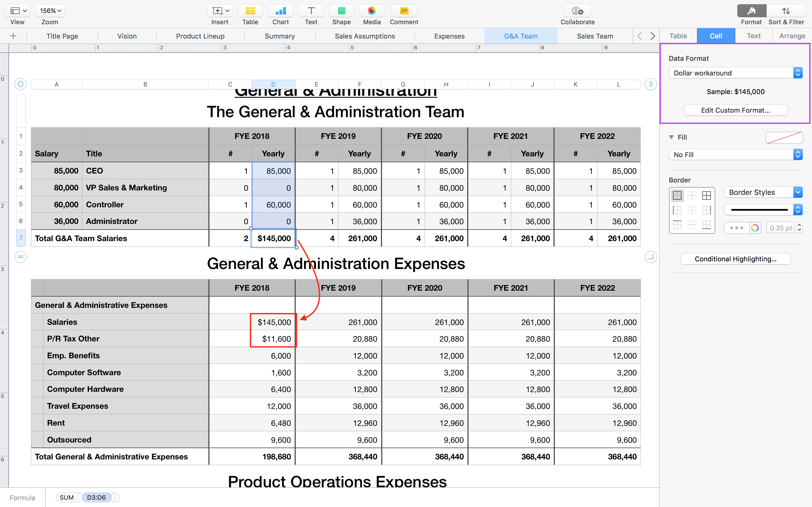Switch to the Text inspector tab
The image size is (812, 507).
(x=754, y=36)
